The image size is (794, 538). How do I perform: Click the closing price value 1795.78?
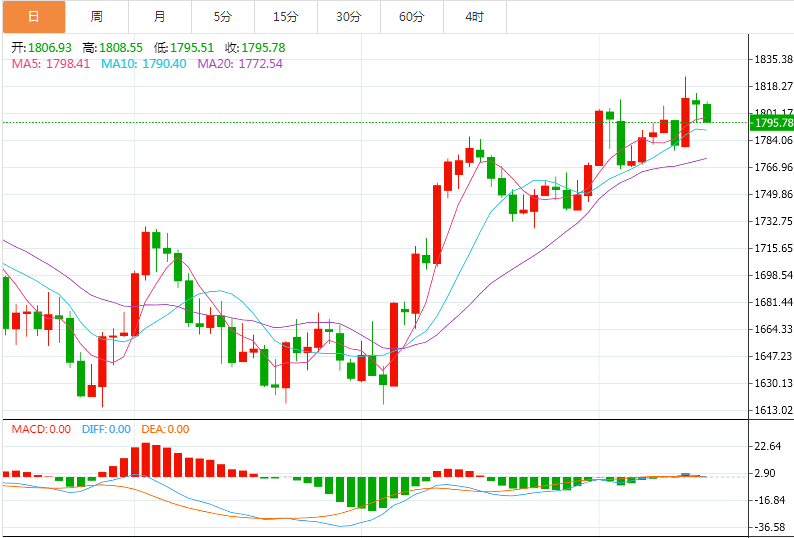point(263,48)
